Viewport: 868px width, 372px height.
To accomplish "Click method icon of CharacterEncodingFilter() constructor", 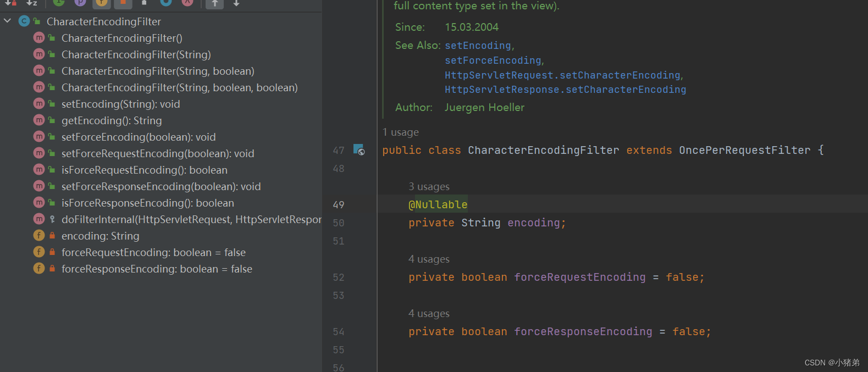I will point(38,37).
